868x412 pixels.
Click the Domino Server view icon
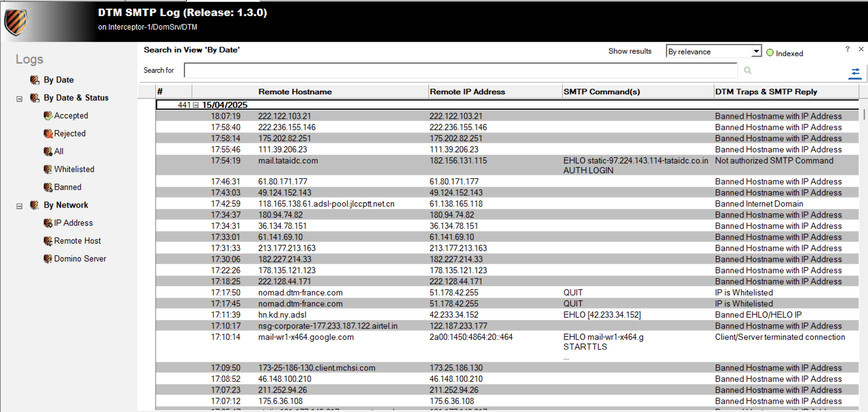[x=48, y=259]
